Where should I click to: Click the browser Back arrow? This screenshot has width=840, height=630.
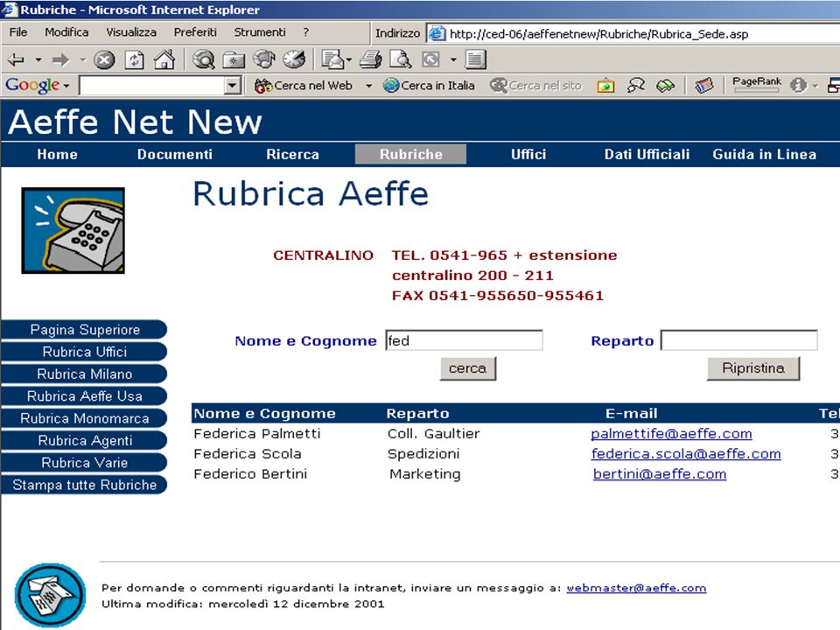[x=16, y=59]
